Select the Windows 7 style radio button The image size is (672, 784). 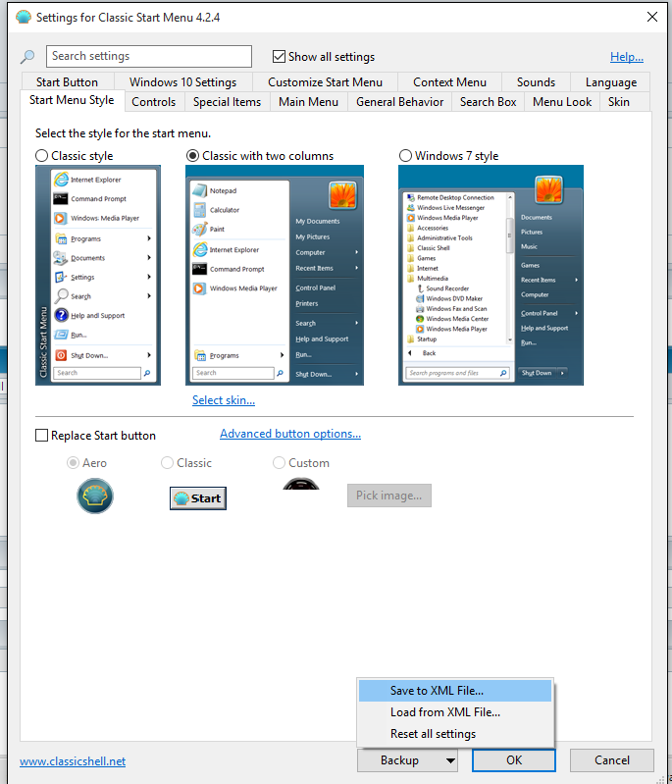point(405,156)
